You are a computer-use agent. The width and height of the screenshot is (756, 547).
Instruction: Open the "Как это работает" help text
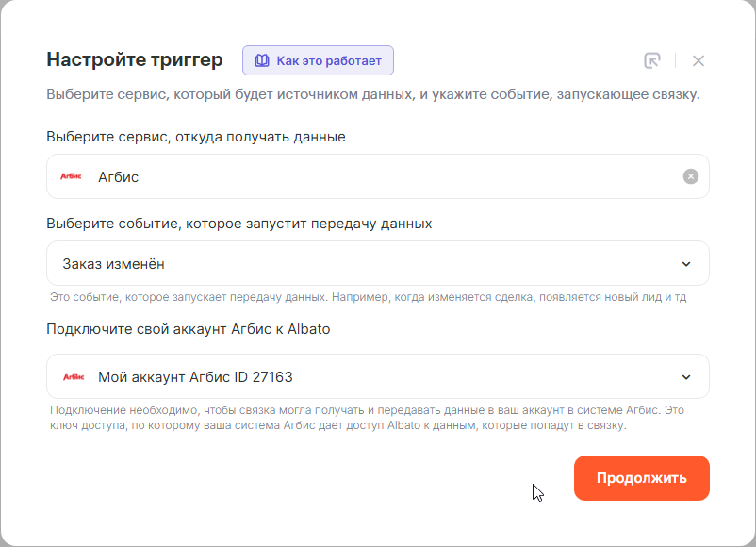pyautogui.click(x=328, y=60)
